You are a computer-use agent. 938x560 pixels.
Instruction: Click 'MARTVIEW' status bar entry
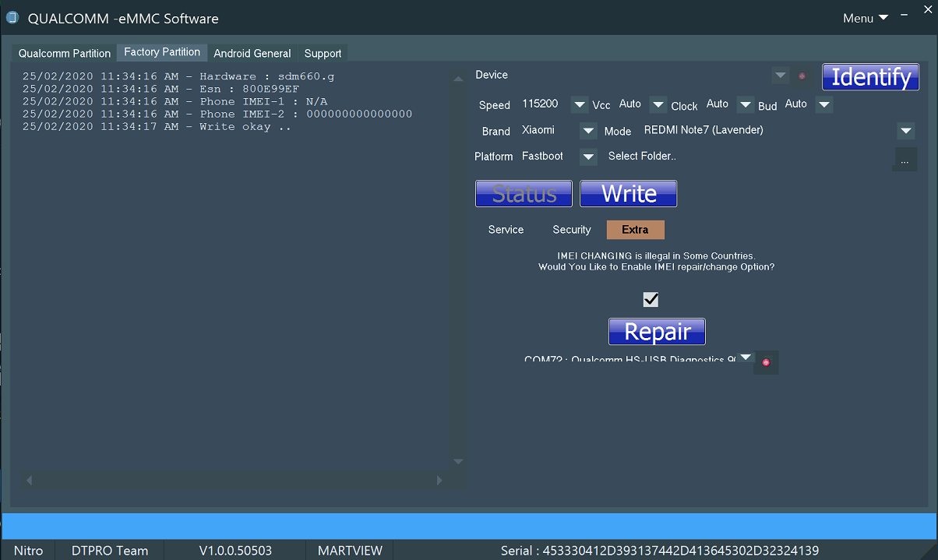[x=351, y=551]
